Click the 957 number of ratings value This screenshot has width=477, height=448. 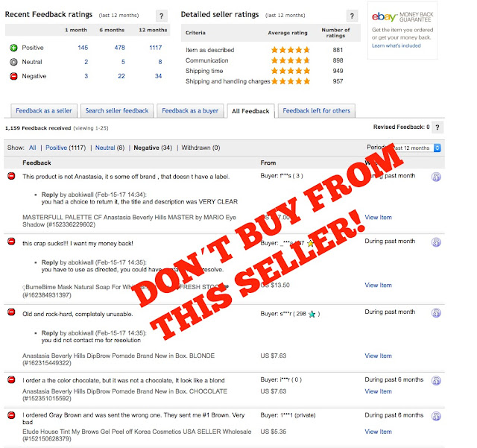(x=338, y=81)
